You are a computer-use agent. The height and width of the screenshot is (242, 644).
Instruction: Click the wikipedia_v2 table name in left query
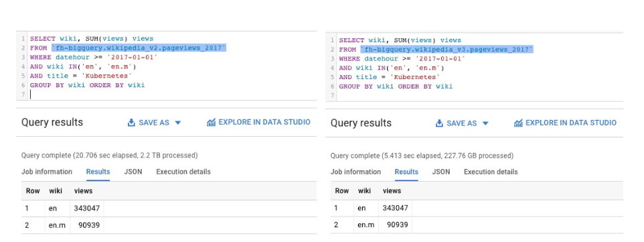[139, 48]
